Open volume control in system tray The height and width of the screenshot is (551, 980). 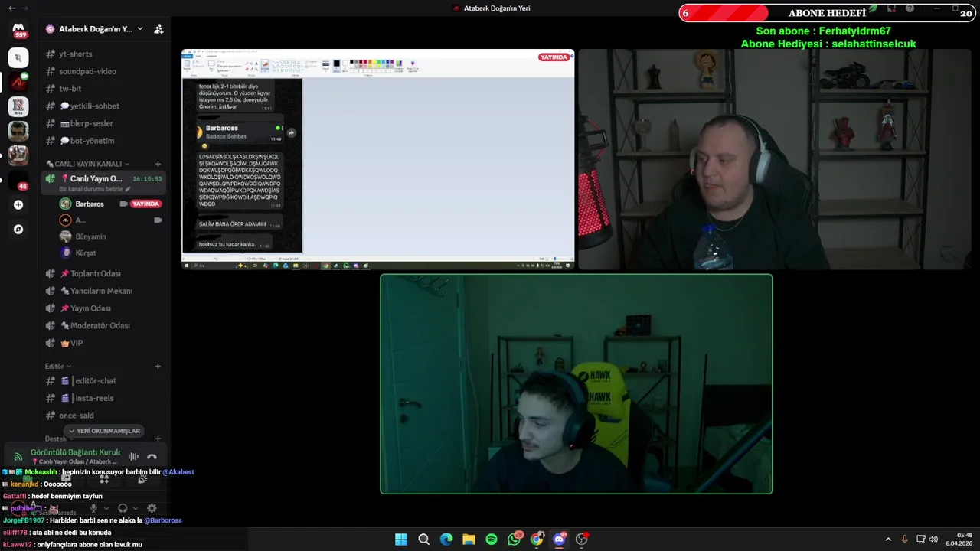coord(933,540)
